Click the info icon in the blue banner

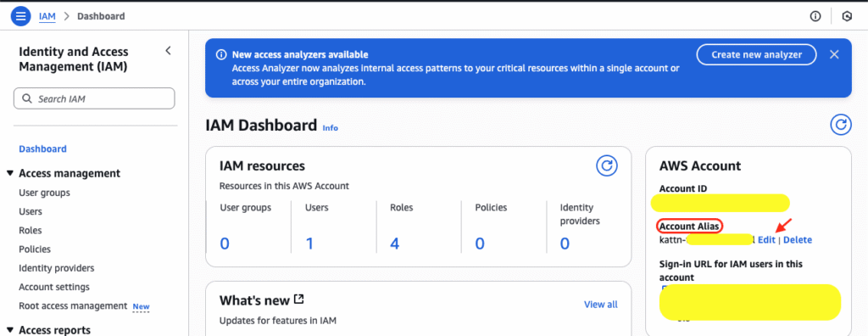[x=221, y=55]
